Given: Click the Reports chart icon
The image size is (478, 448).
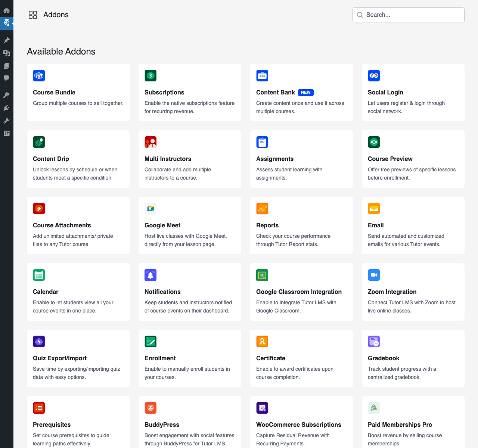Looking at the screenshot, I should coord(262,209).
